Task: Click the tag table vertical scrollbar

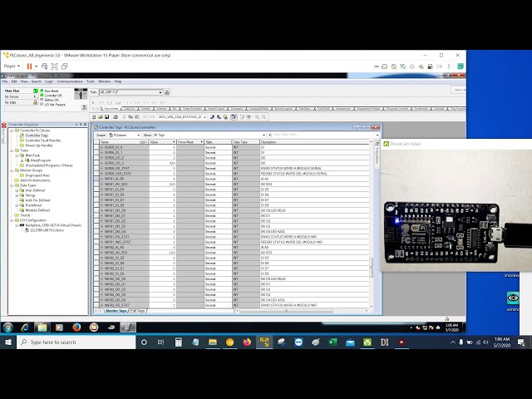Action: click(372, 268)
